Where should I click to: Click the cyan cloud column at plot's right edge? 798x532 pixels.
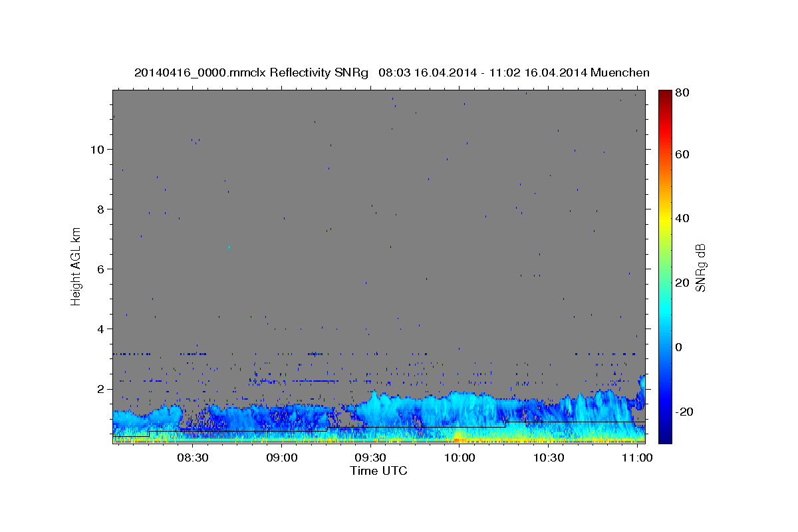pyautogui.click(x=641, y=394)
